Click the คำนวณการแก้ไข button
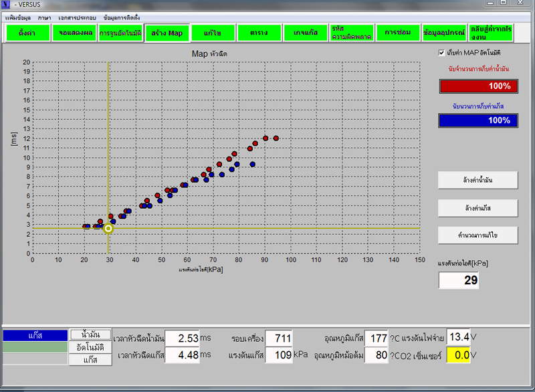This screenshot has width=535, height=392. coord(477,235)
